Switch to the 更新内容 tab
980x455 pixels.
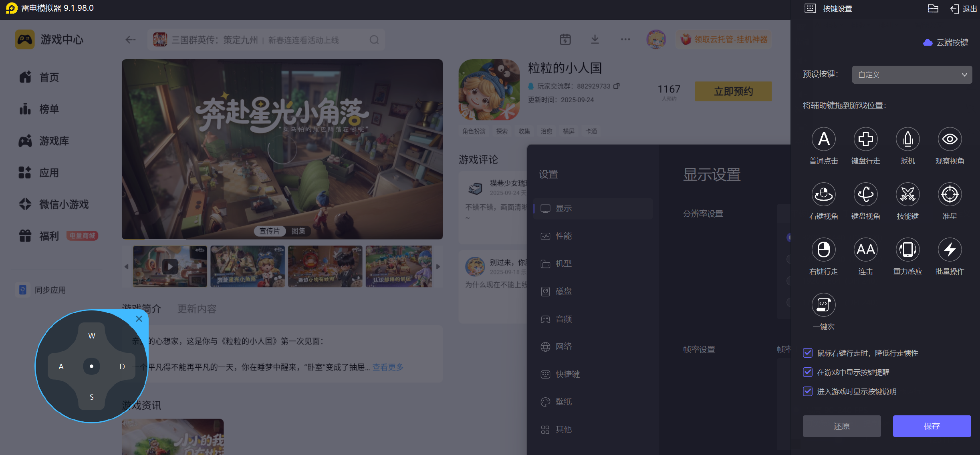coord(197,309)
